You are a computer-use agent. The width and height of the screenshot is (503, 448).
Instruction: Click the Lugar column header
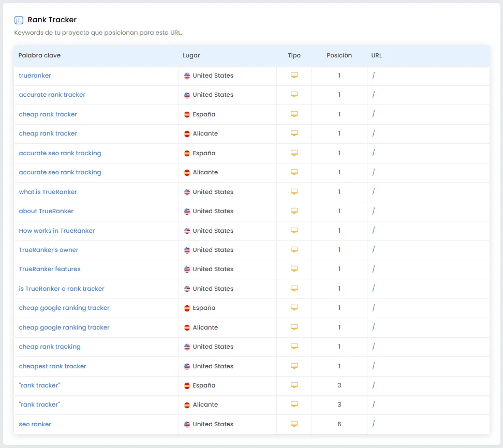pos(191,55)
